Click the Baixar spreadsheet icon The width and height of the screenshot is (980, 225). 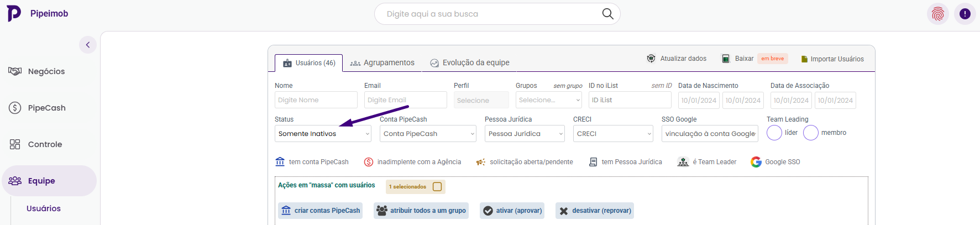726,59
